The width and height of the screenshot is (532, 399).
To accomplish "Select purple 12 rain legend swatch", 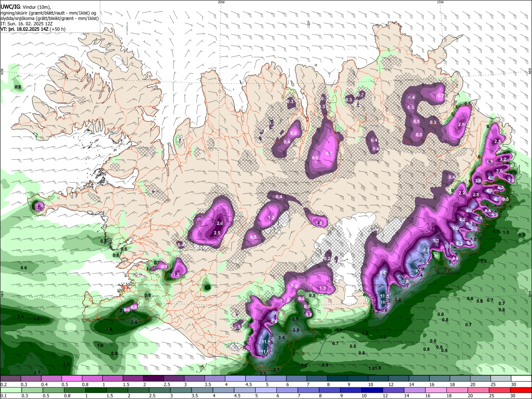I will [393, 390].
